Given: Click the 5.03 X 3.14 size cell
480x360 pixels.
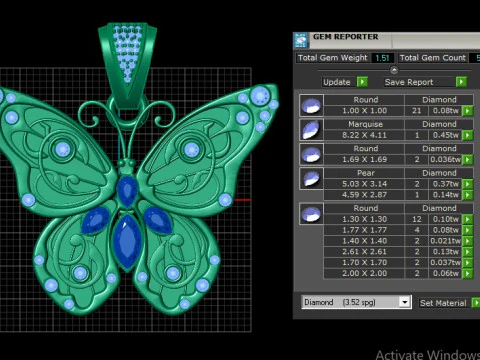Looking at the screenshot, I should tap(364, 184).
